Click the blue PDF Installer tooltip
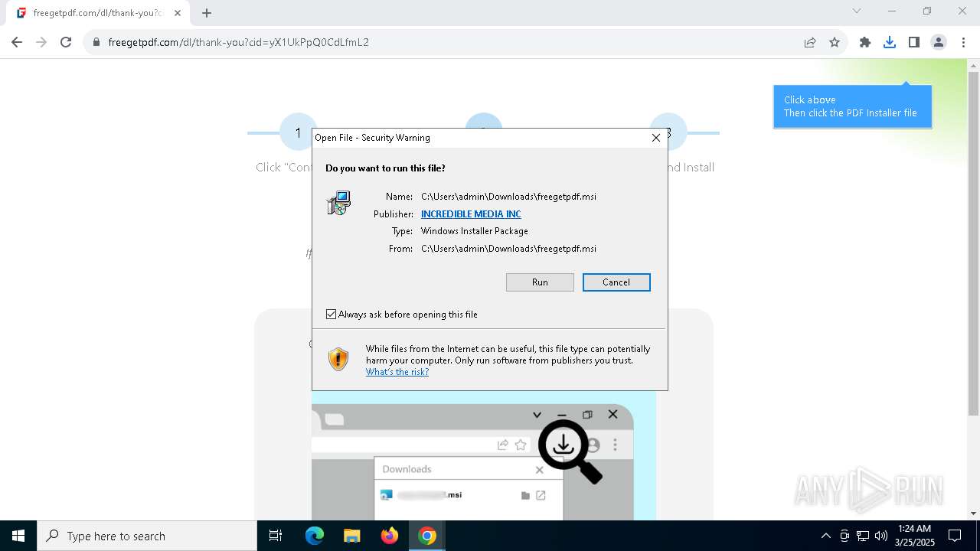 point(852,106)
